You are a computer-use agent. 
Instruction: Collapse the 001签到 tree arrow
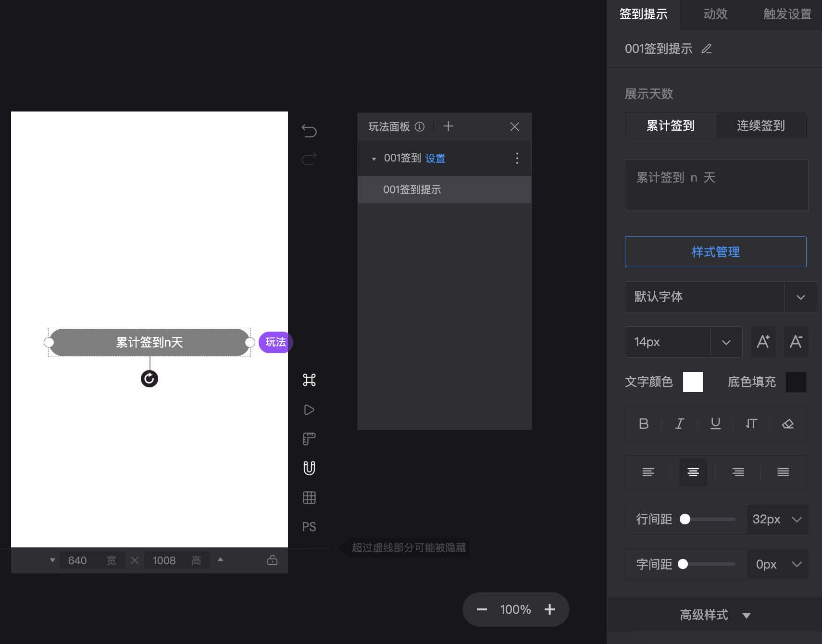click(x=374, y=159)
